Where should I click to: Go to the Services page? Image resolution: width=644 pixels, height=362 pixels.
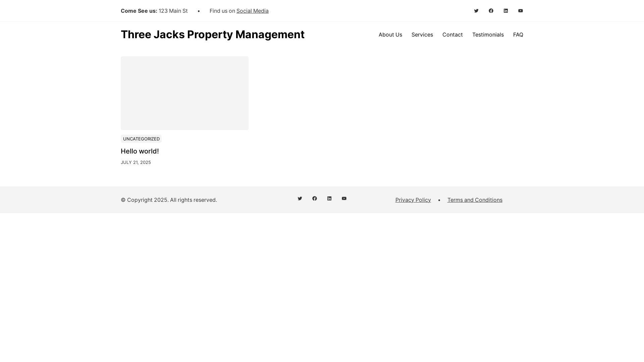[422, 35]
